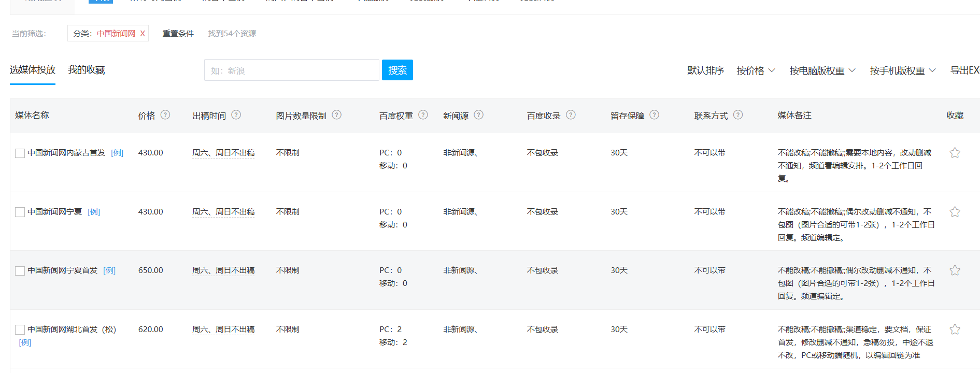Remove the 中国新闻网 category filter (X)

click(143, 34)
